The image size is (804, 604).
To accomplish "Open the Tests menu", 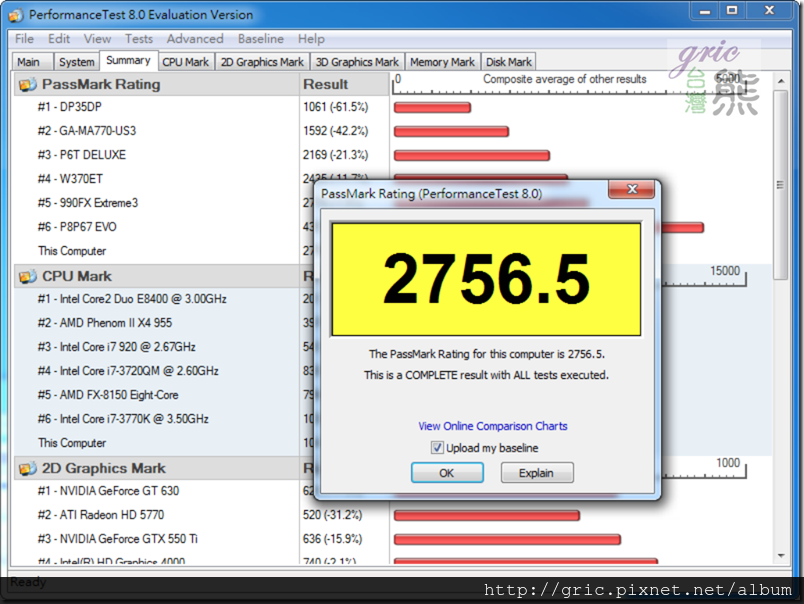I will 139,39.
